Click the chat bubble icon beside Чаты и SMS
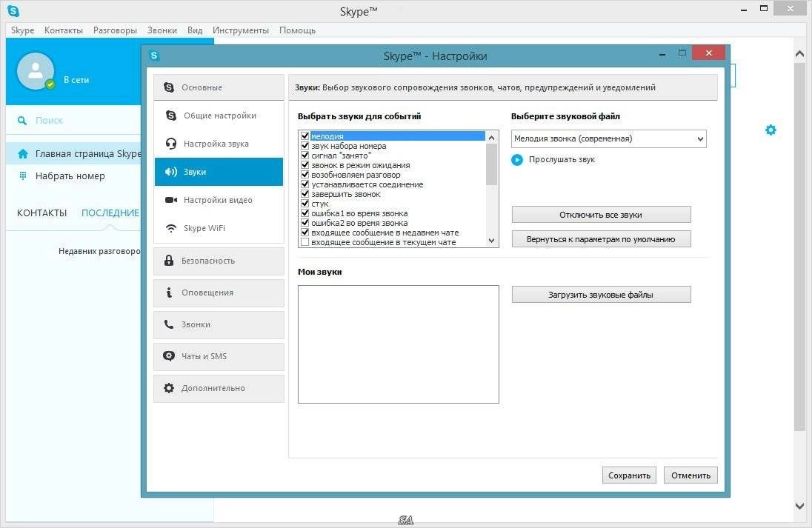 coord(169,356)
